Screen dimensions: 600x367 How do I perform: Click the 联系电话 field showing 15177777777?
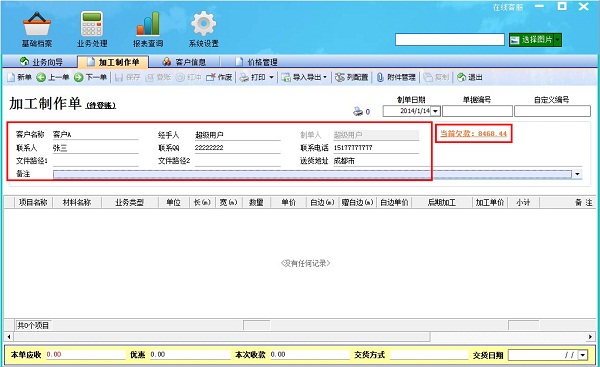(x=376, y=148)
